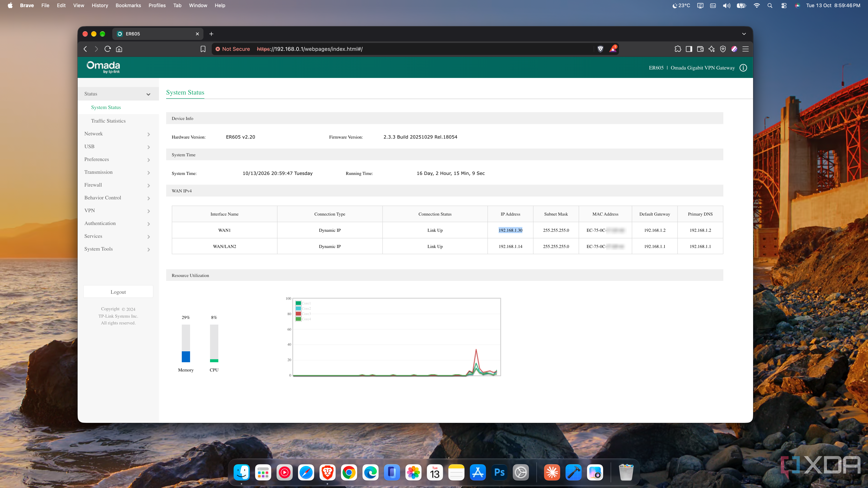Open the tab search dropdown arrow

pos(744,34)
